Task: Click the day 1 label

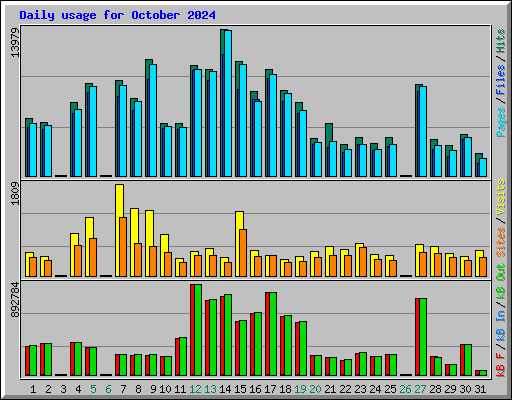Action: (33, 389)
